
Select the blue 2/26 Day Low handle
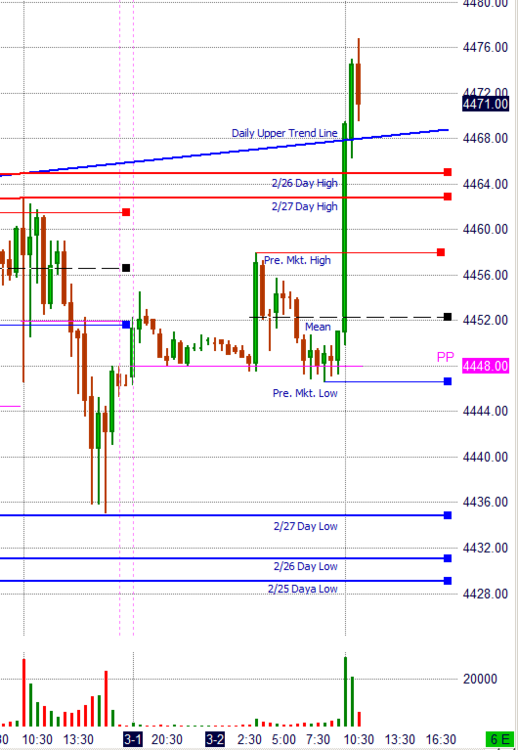pos(448,558)
